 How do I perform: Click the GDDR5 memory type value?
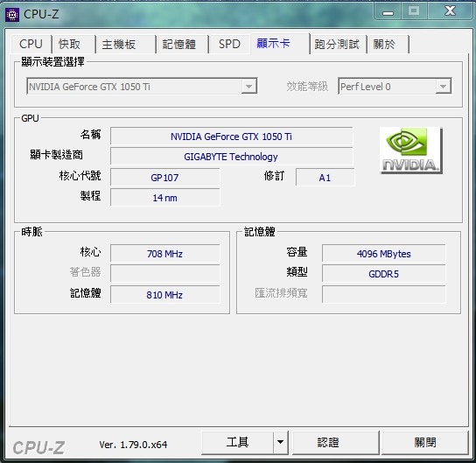click(384, 274)
